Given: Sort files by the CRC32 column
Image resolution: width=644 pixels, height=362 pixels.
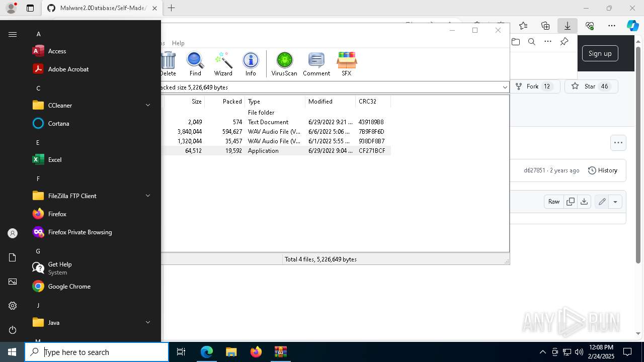Looking at the screenshot, I should [x=373, y=102].
